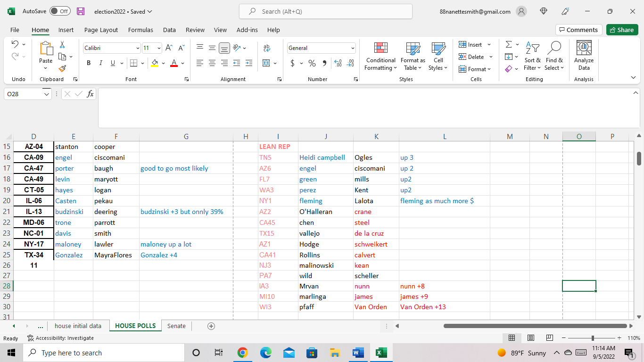This screenshot has width=644, height=362.
Task: Open the Name Box dropdown arrow
Action: pyautogui.click(x=46, y=94)
